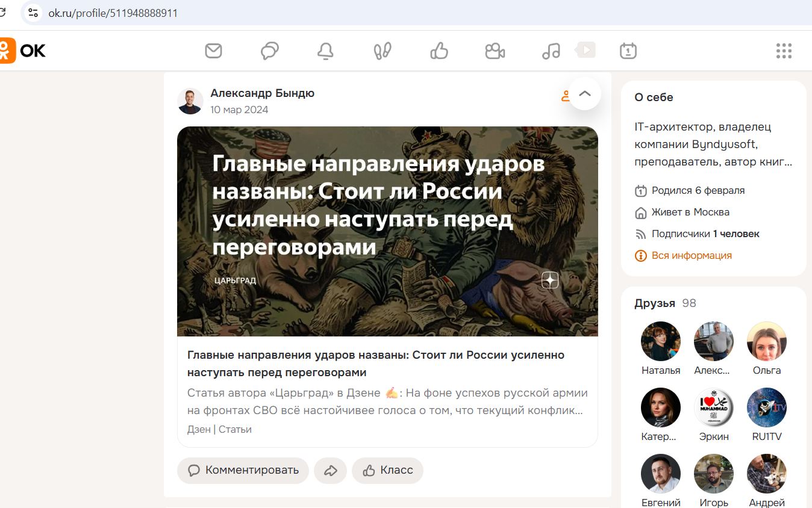
Task: Click the site info icon in address bar
Action: 33,13
